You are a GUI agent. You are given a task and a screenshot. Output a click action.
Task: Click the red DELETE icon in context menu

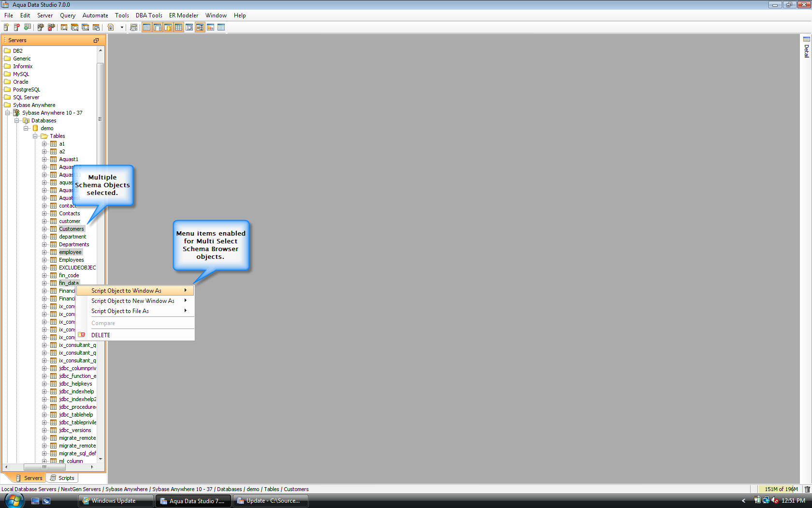[82, 335]
